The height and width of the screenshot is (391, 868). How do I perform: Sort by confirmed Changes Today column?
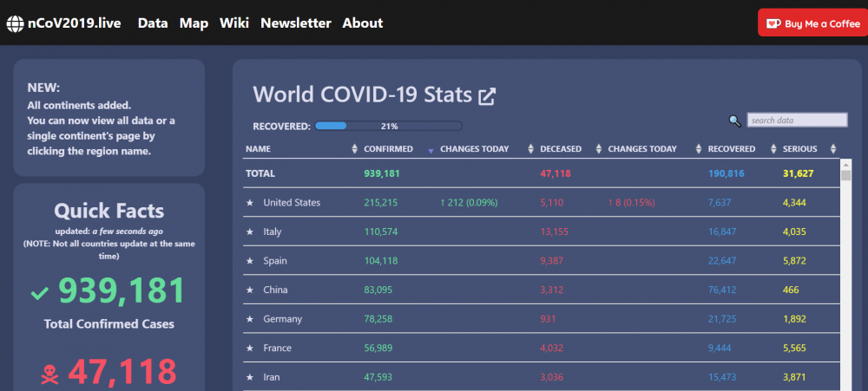(530, 149)
